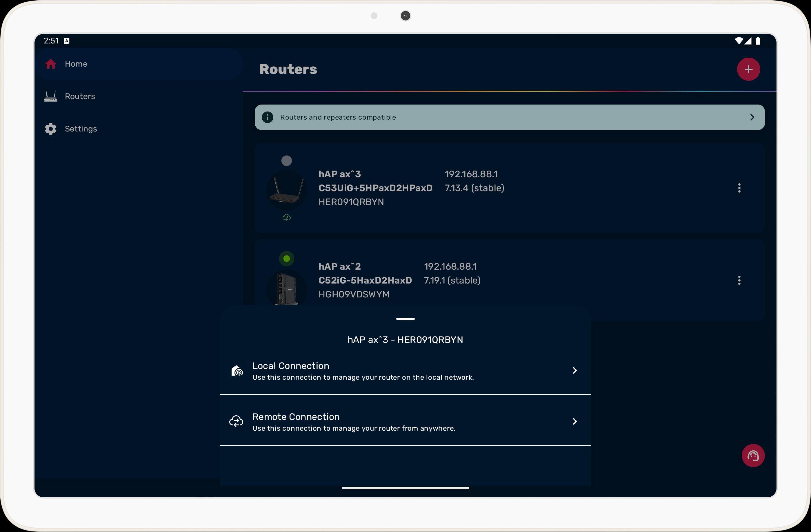Click the green cloud icon under hAP ax^3
This screenshot has height=532, width=811.
pyautogui.click(x=287, y=217)
